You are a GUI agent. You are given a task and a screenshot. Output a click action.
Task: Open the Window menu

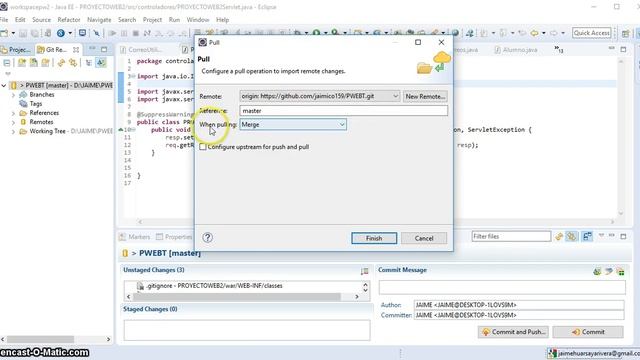[x=198, y=20]
